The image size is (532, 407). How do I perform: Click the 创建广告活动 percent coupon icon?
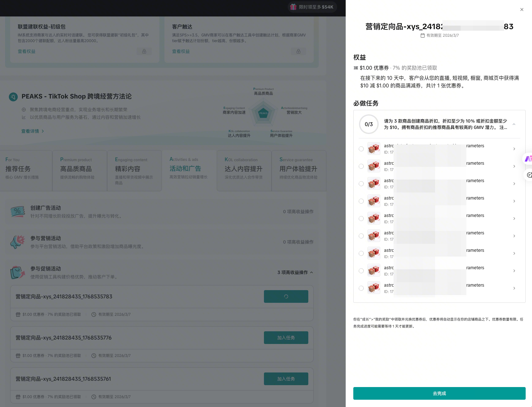click(x=17, y=212)
